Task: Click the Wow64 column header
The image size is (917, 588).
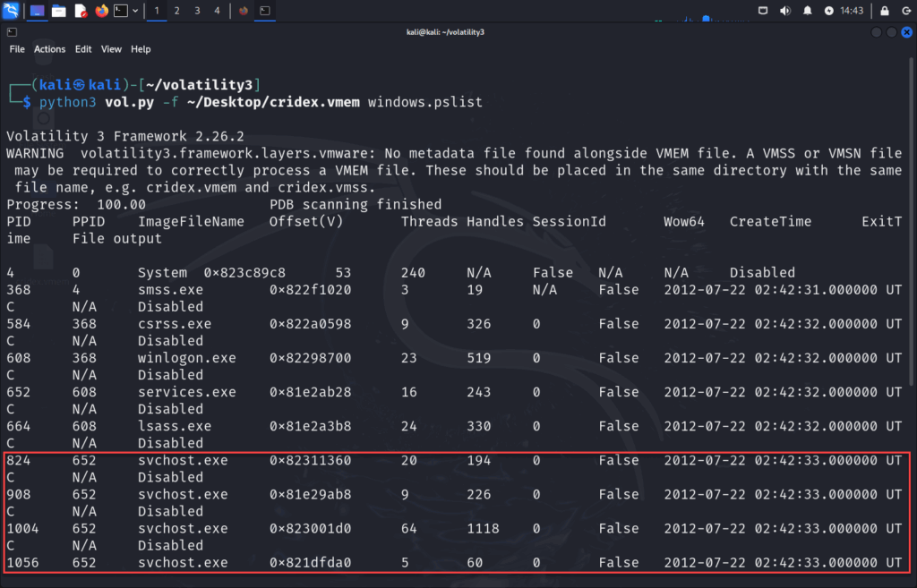Action: [x=684, y=222]
